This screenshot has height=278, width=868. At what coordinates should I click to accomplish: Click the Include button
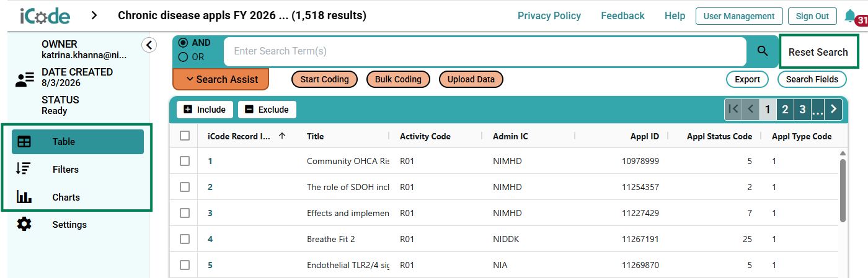[205, 110]
